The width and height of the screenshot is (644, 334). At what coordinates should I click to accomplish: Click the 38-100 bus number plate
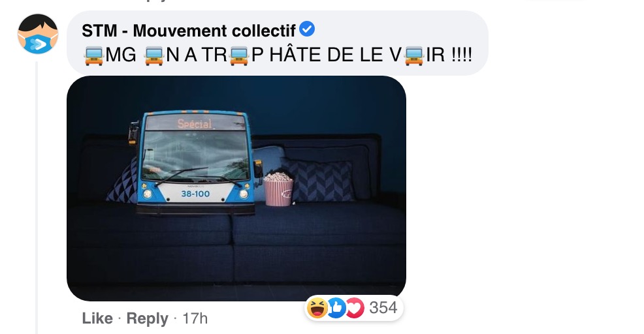[x=195, y=194]
